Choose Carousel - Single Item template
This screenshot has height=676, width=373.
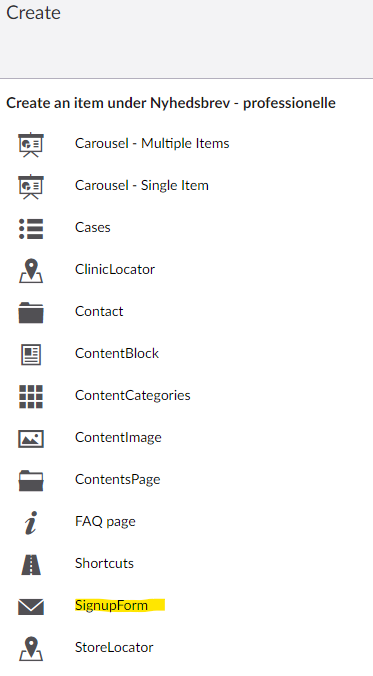(x=141, y=185)
